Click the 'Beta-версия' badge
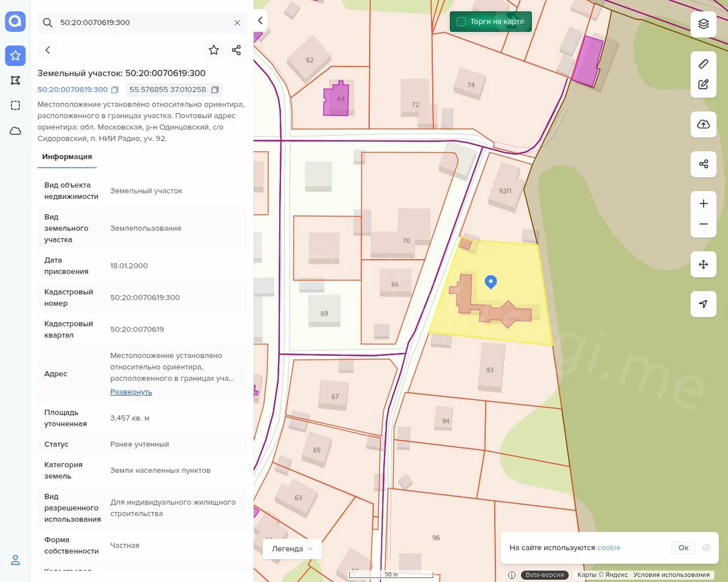The image size is (728, 582). click(545, 575)
